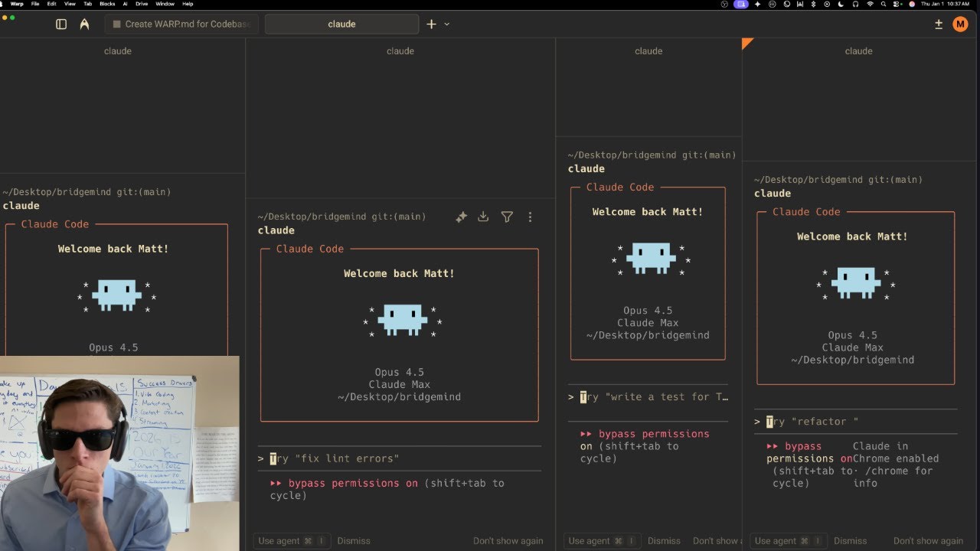Open the View menu
The height and width of the screenshot is (551, 980).
(70, 4)
